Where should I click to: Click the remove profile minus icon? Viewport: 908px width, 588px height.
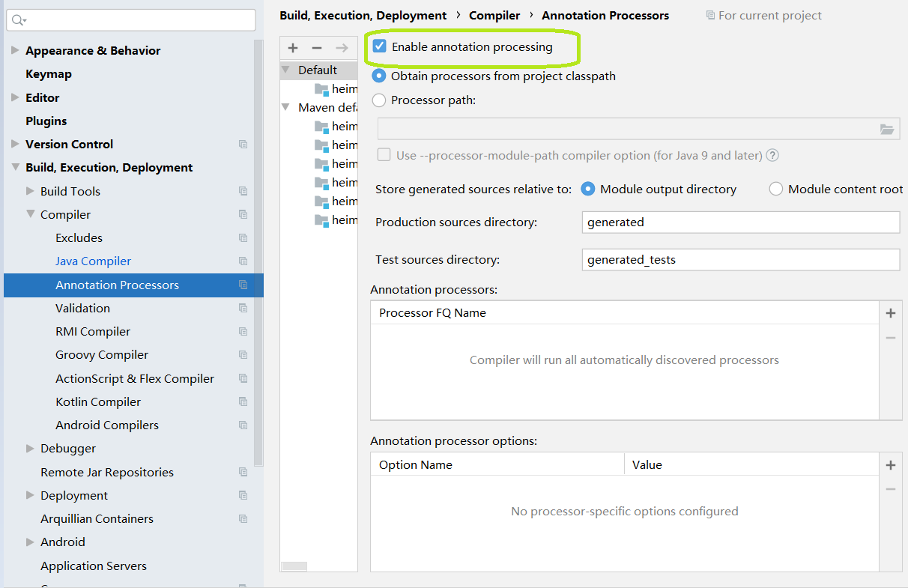(x=317, y=48)
